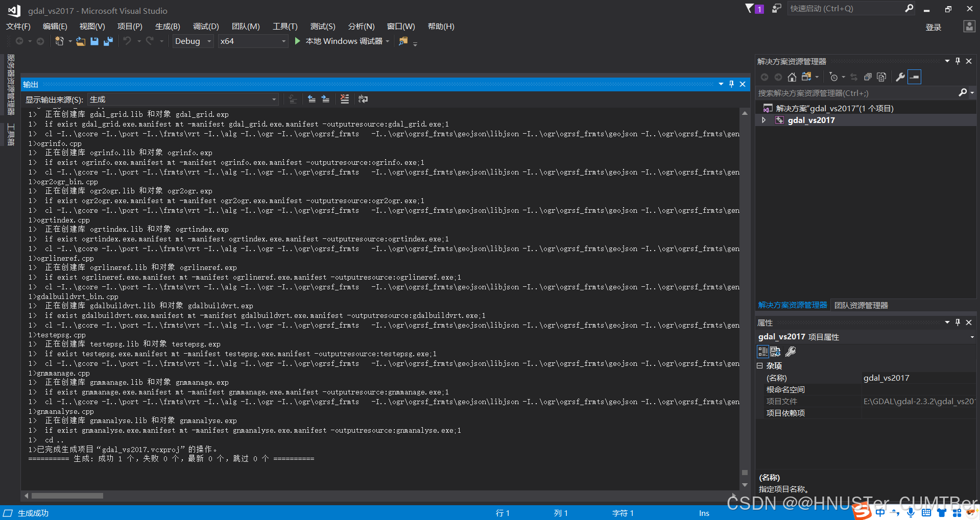Image resolution: width=980 pixels, height=520 pixels.
Task: Open the Debug configuration dropdown
Action: point(193,41)
